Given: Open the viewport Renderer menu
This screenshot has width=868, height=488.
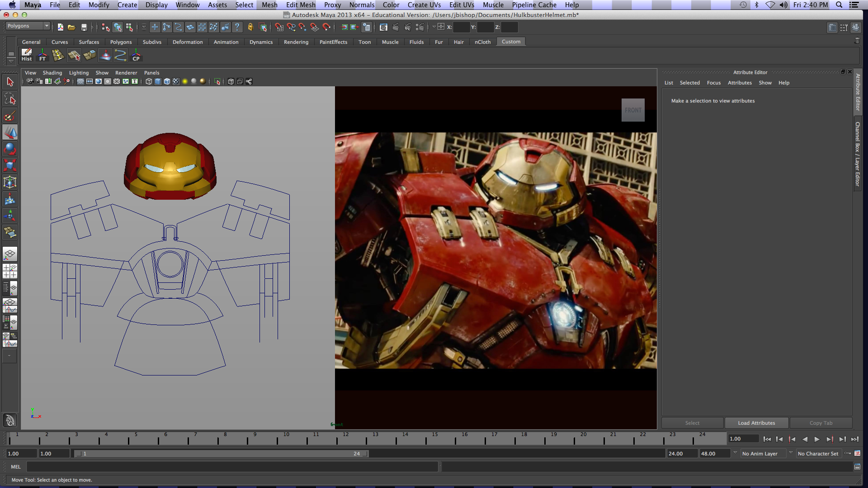Looking at the screenshot, I should pyautogui.click(x=126, y=73).
